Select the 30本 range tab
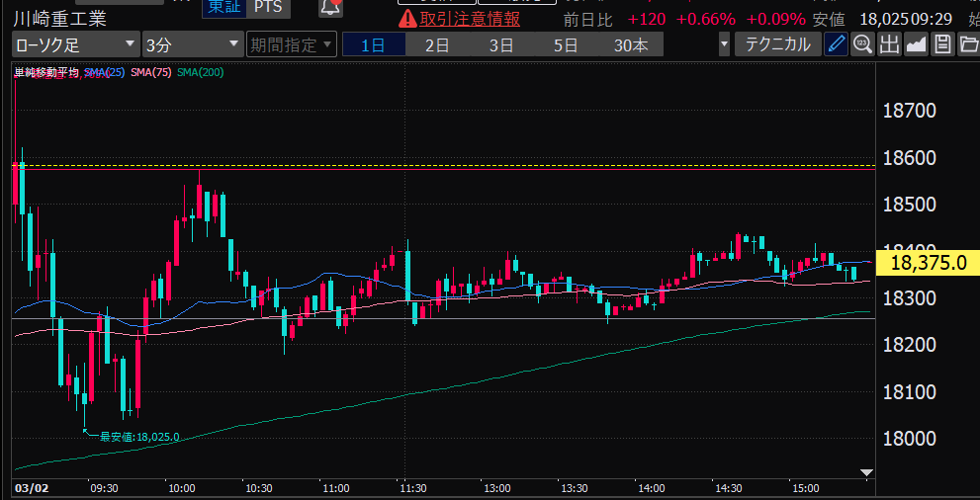980x500 pixels. click(631, 44)
